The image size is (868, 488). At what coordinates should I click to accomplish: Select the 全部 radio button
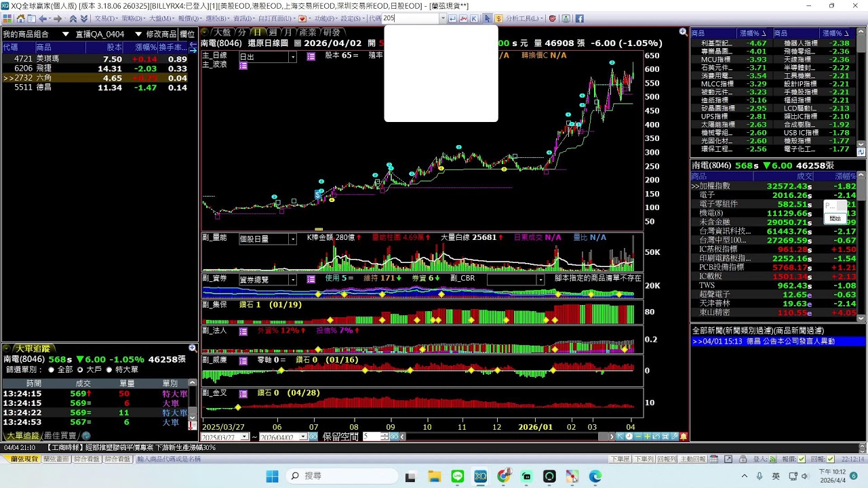[x=52, y=370]
